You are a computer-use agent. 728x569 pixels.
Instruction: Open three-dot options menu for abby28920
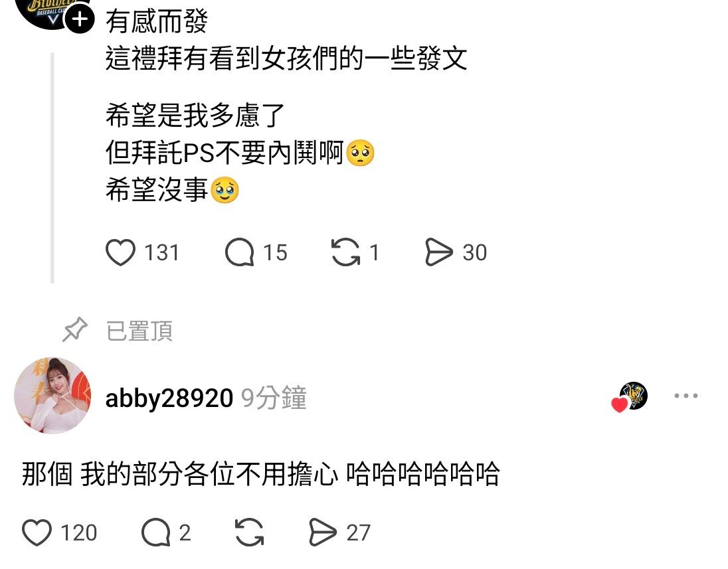tap(685, 396)
